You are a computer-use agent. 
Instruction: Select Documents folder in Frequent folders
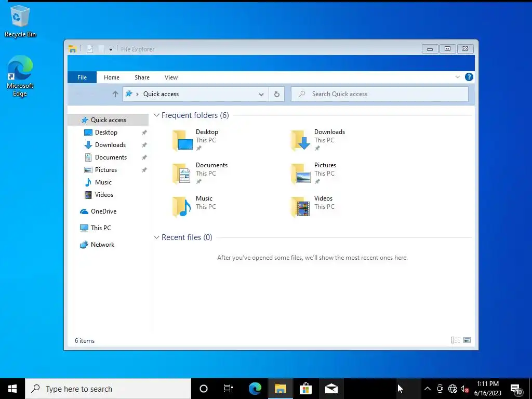click(200, 173)
